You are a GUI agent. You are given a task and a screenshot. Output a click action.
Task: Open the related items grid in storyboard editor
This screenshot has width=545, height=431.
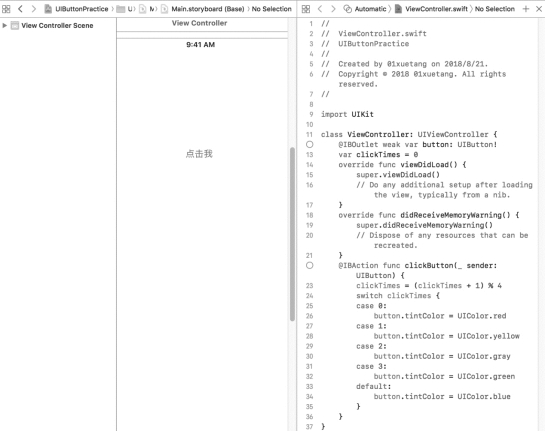click(6, 9)
